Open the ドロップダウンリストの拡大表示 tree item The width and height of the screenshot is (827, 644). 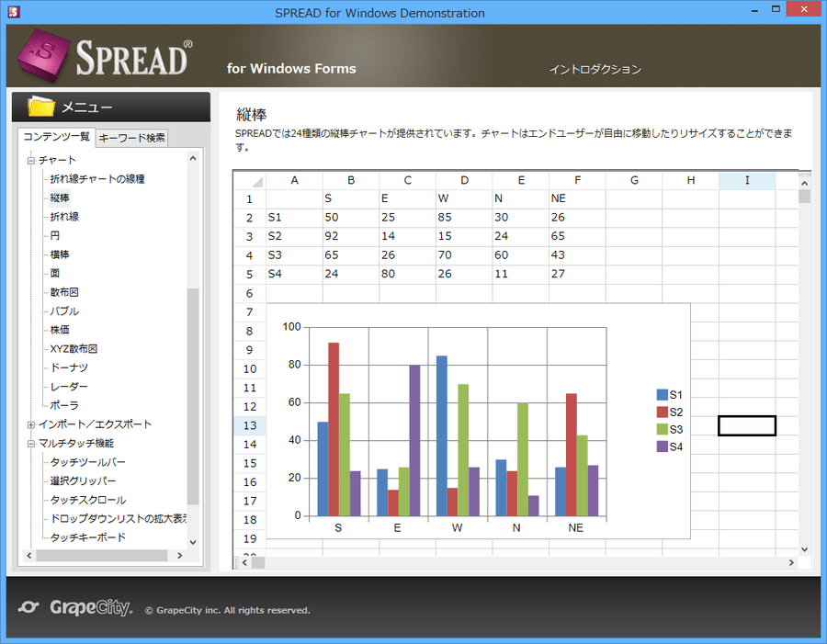coord(119,519)
